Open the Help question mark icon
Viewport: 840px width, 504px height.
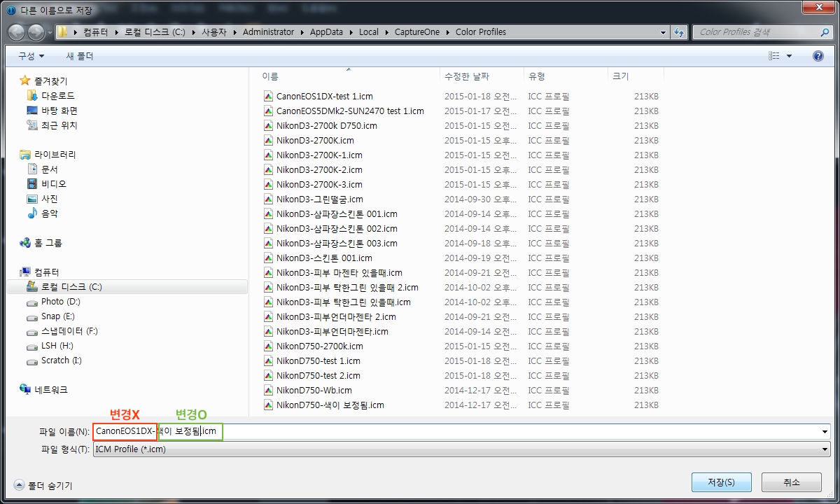point(818,56)
